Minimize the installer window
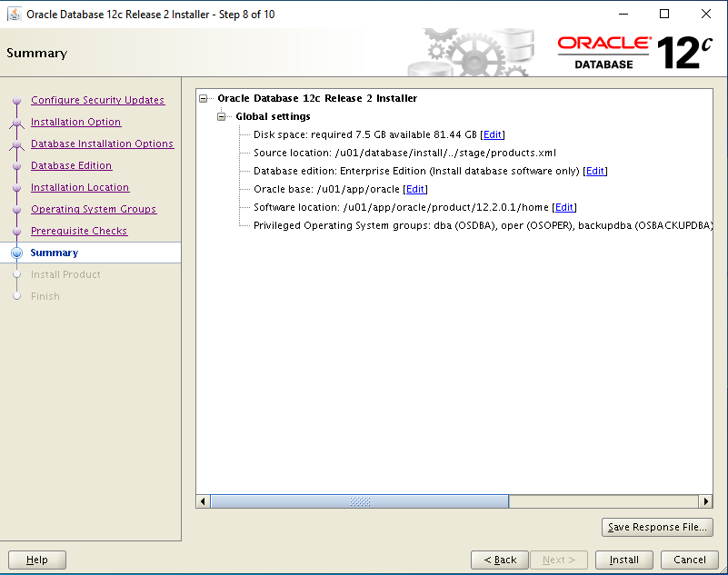728x575 pixels. click(623, 14)
